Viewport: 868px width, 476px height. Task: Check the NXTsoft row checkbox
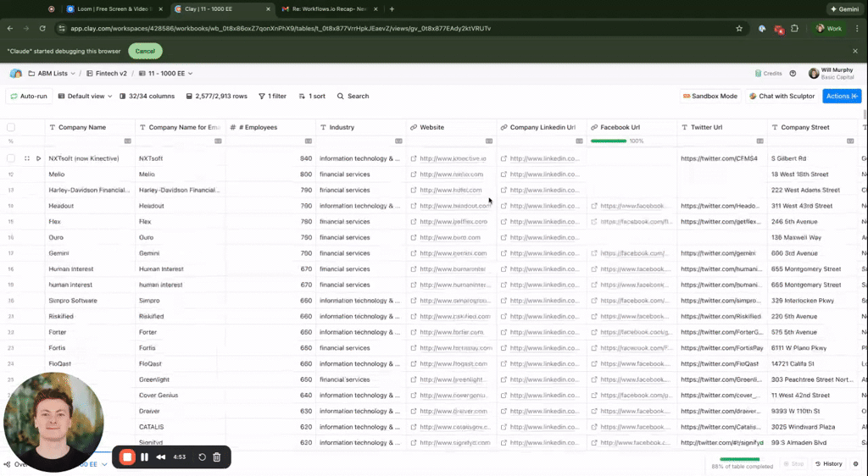[11, 158]
